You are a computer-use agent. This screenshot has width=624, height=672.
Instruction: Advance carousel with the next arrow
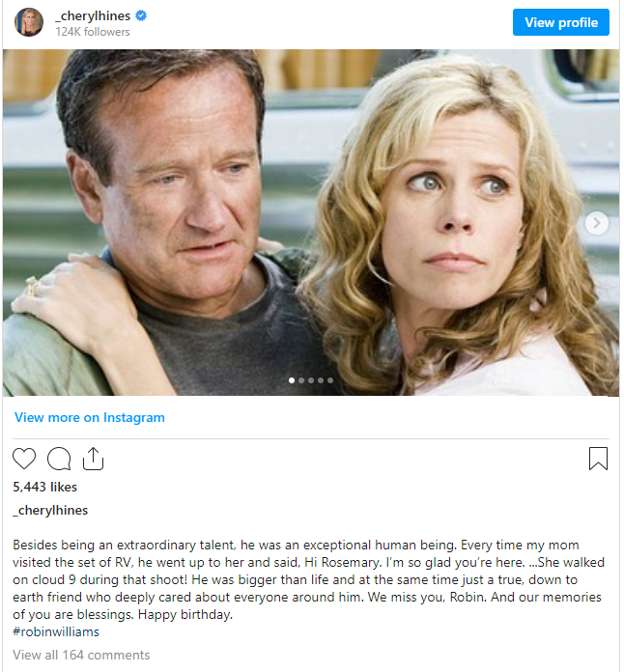coord(597,223)
